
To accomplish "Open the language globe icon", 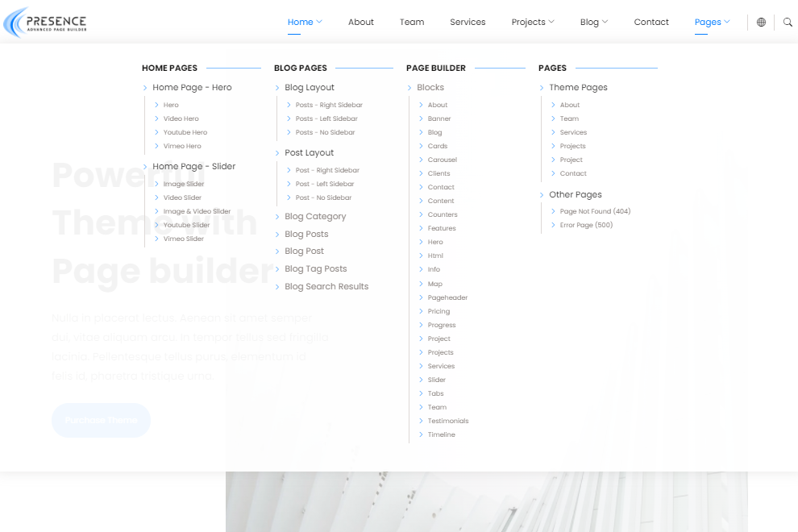I will point(761,22).
